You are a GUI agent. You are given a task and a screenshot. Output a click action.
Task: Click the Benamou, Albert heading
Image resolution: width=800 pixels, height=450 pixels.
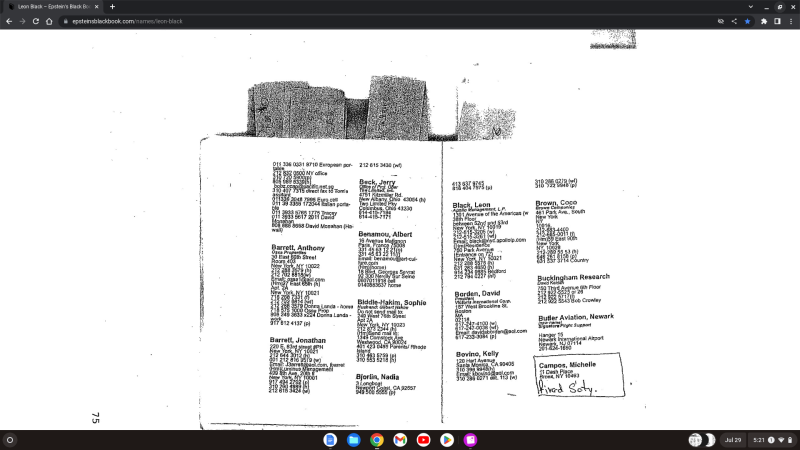pyautogui.click(x=385, y=234)
